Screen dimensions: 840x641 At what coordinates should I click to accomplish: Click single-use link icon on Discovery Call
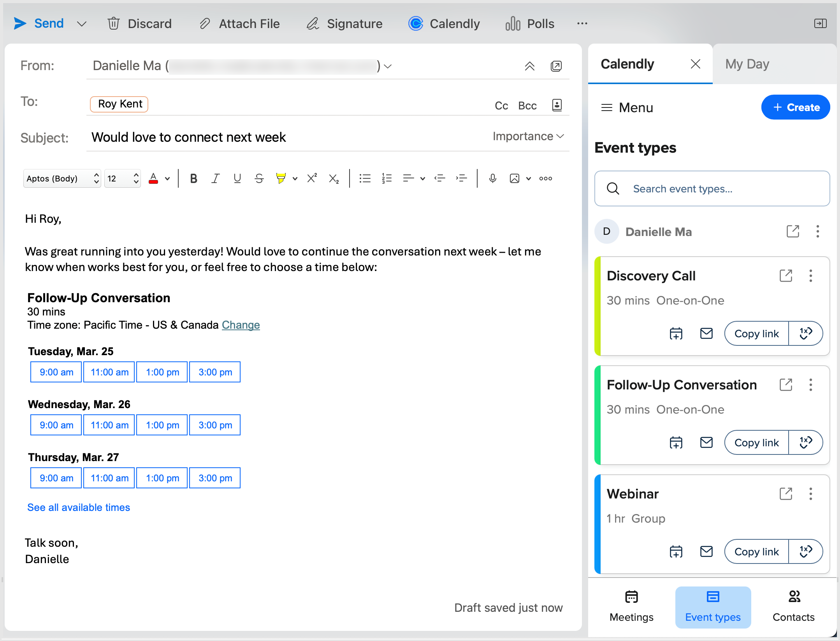coord(805,333)
